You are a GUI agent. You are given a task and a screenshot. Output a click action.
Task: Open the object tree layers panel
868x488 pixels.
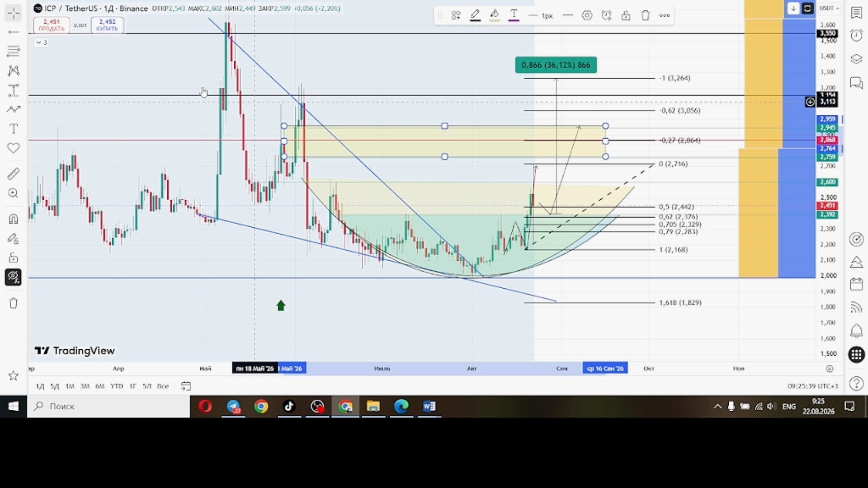pyautogui.click(x=856, y=59)
